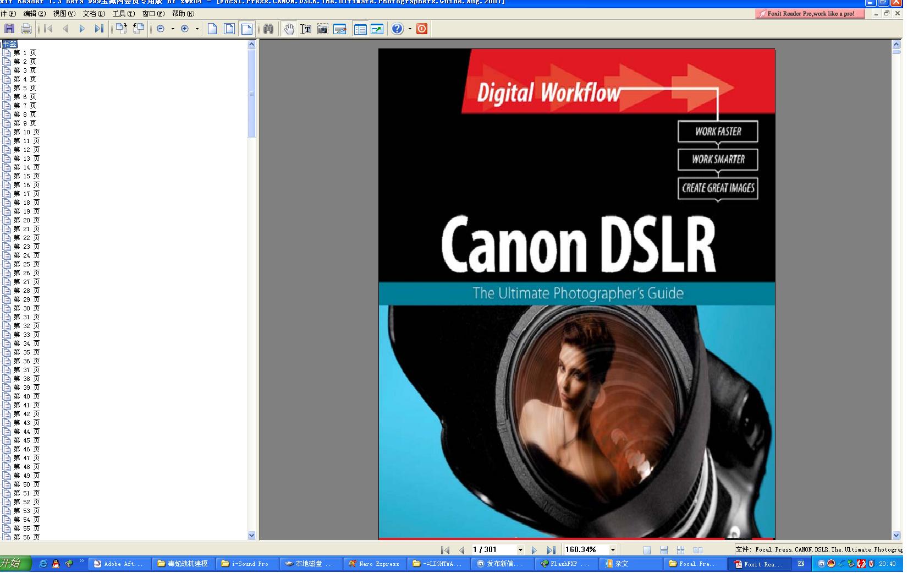The width and height of the screenshot is (924, 578).
Task: Open Find with binoculars icon
Action: coord(268,29)
